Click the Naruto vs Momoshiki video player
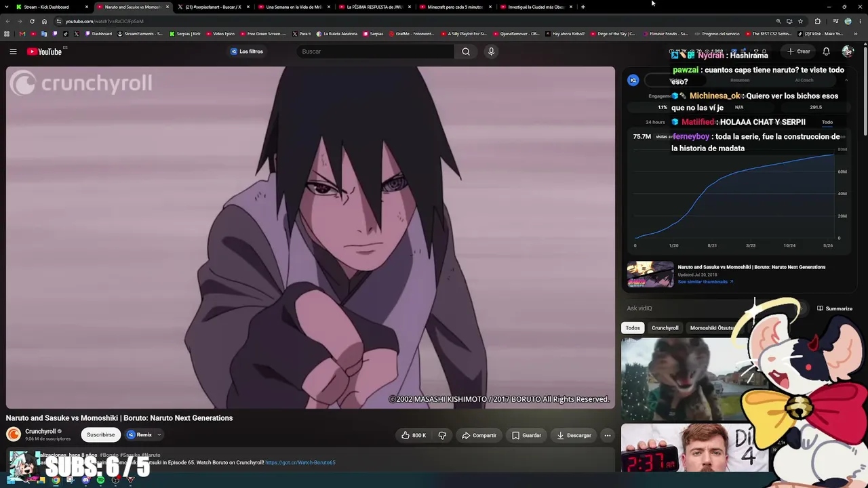This screenshot has width=868, height=488. pos(311,237)
